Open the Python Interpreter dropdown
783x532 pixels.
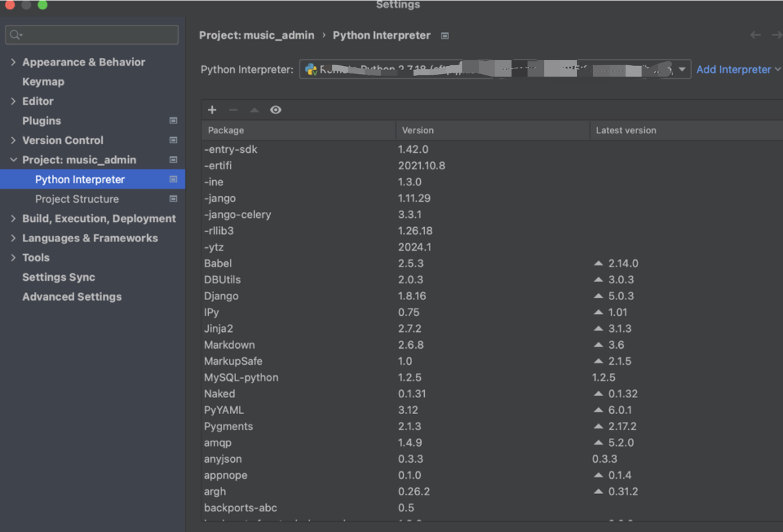pos(682,70)
